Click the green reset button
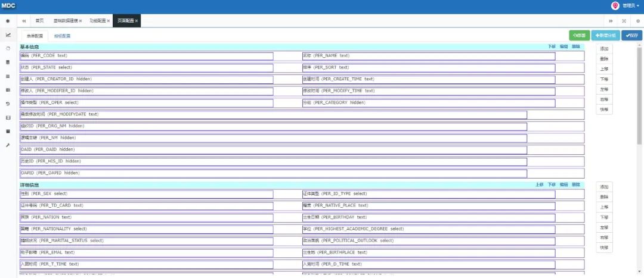This screenshot has width=644, height=278. tap(580, 36)
